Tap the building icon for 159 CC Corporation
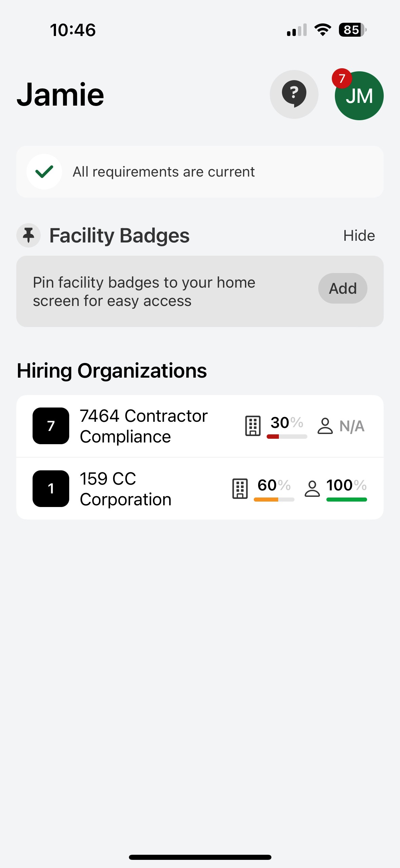This screenshot has width=400, height=868. (240, 488)
